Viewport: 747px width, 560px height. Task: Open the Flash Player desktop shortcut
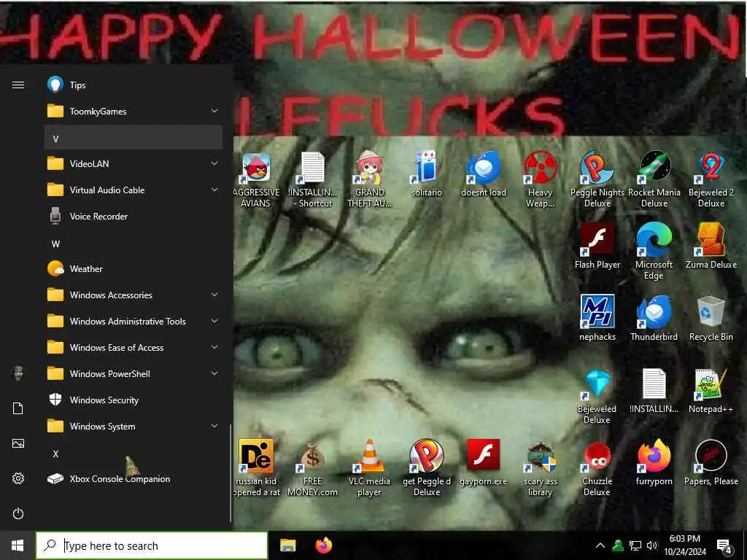click(597, 246)
